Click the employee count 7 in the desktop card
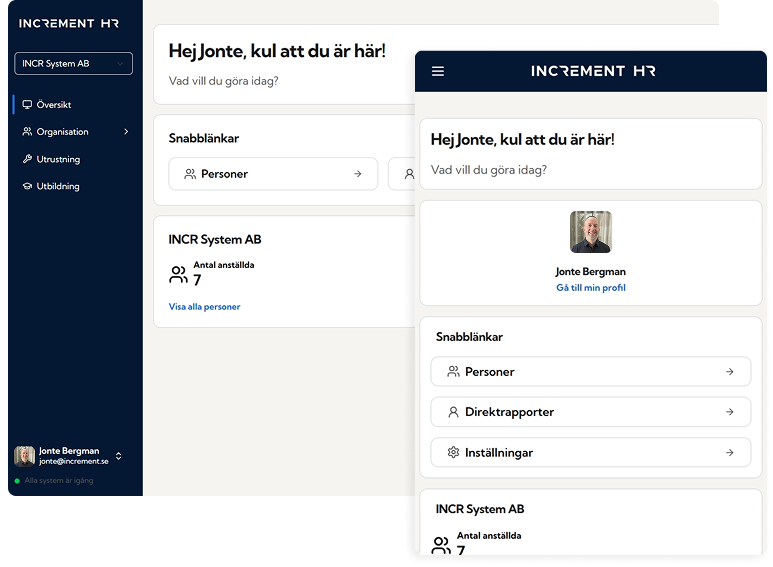Viewport: 773px width, 567px height. pos(197,280)
